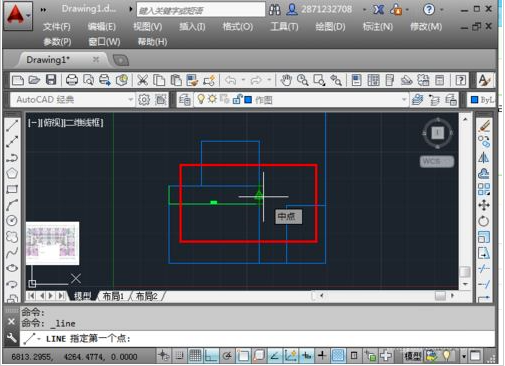The width and height of the screenshot is (505, 366).
Task: Click the Cut scissors icon
Action: 142,80
